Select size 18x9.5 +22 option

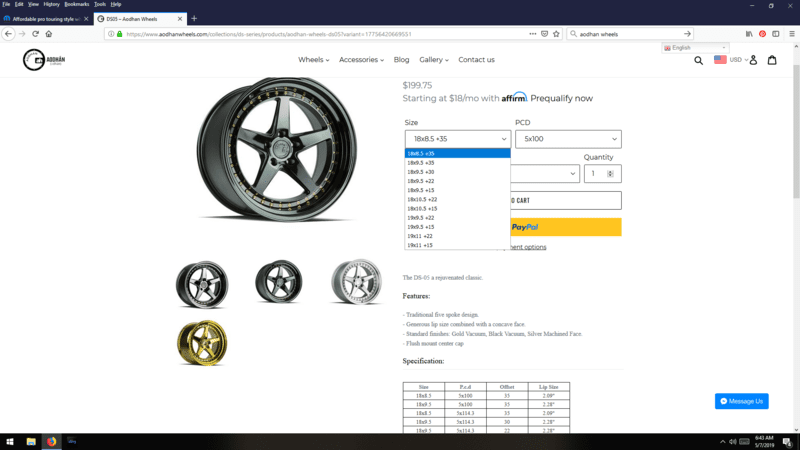(x=457, y=181)
